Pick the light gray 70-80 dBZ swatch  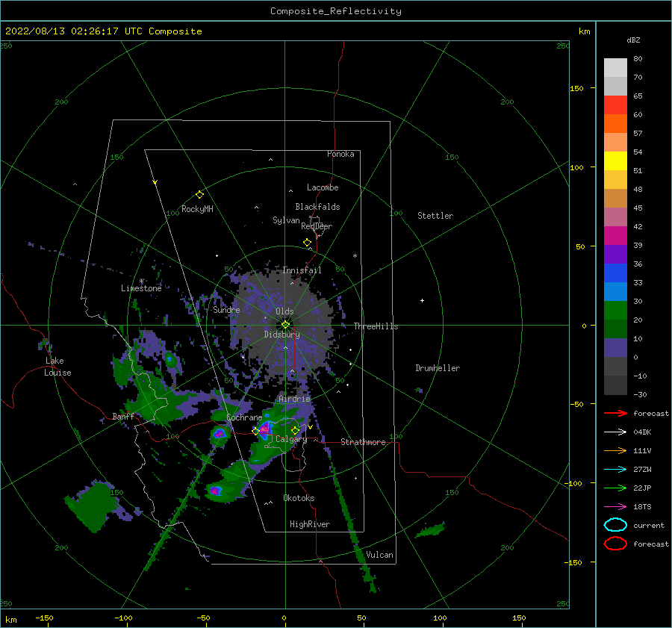[615, 68]
